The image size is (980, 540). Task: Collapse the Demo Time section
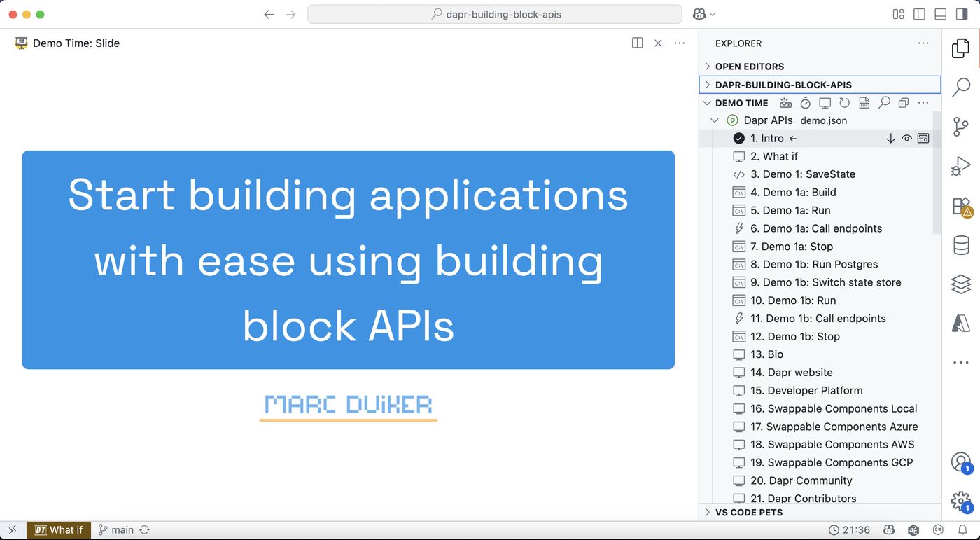tap(707, 103)
